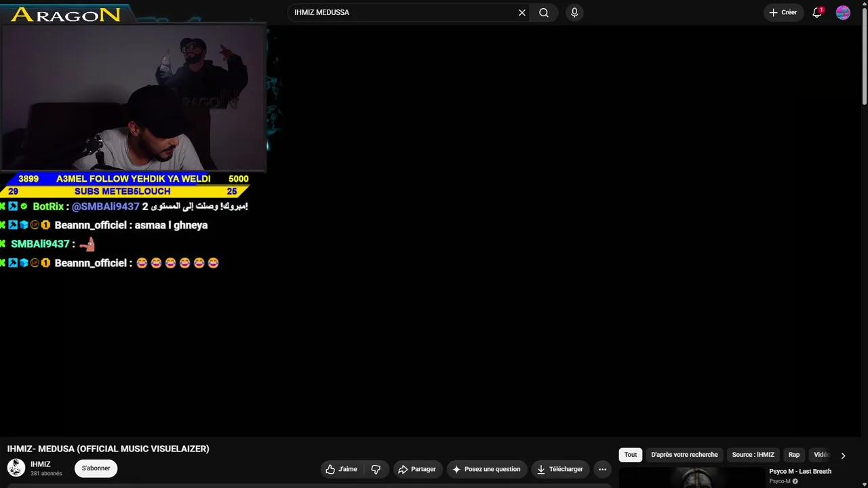Open the notifications bell
The width and height of the screenshot is (868, 488).
[x=817, y=12]
